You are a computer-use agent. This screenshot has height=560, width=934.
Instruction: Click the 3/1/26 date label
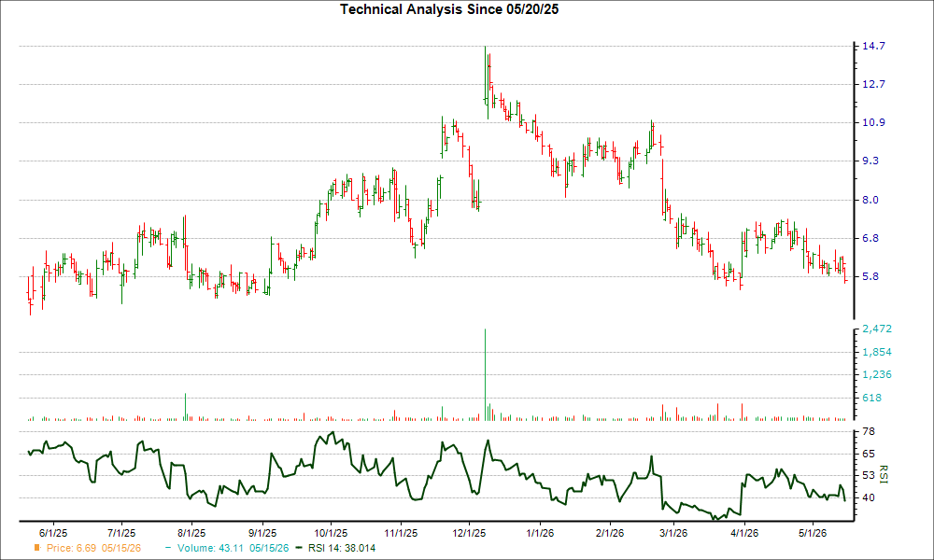pyautogui.click(x=673, y=533)
